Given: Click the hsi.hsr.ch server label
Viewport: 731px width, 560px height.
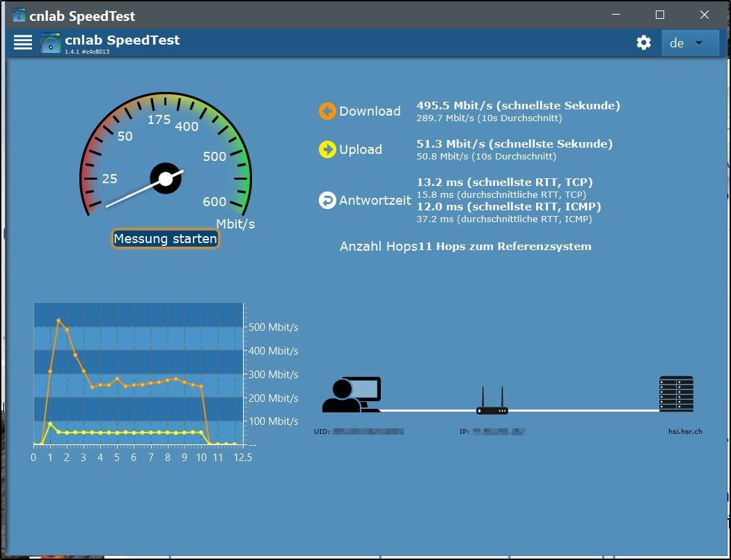Looking at the screenshot, I should 685,431.
